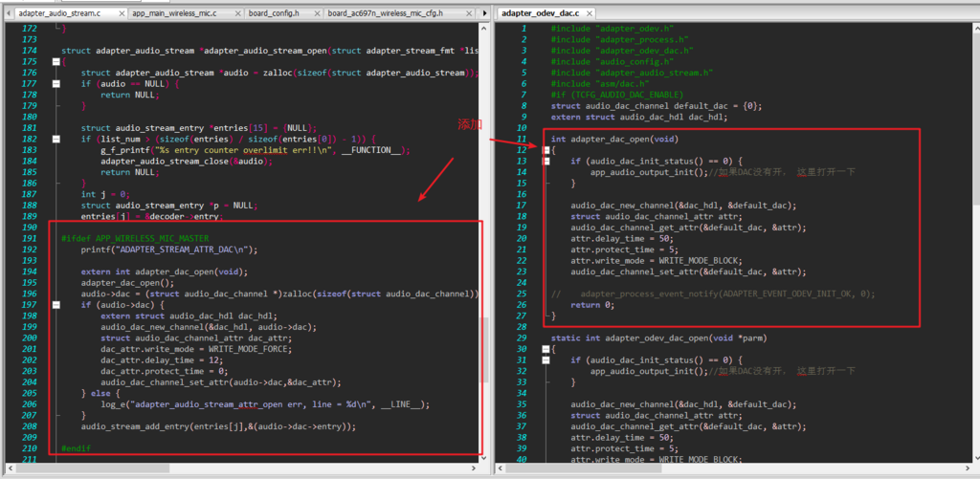Click line number 11 in right gutter
This screenshot has width=980, height=479.
coord(522,139)
